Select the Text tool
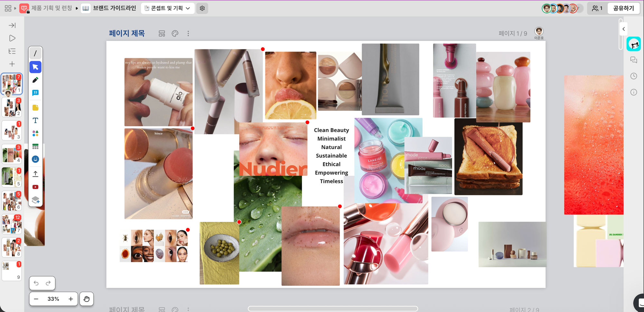Image resolution: width=644 pixels, height=312 pixels. point(35,120)
